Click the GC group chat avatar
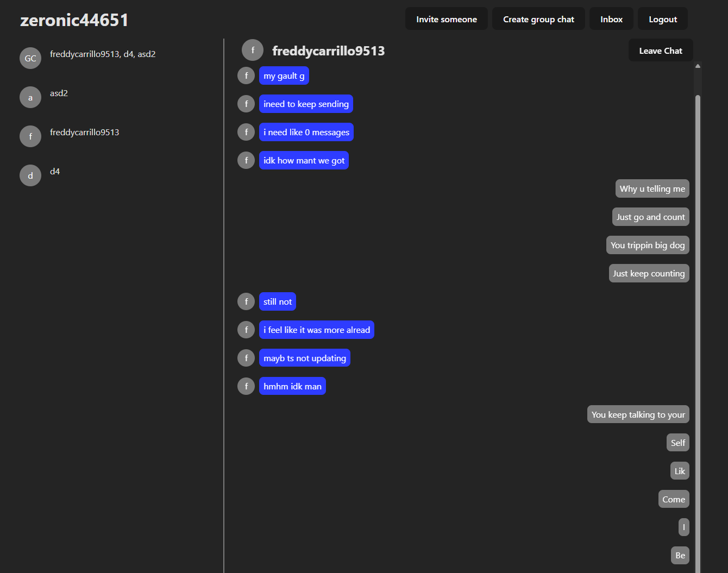 (x=30, y=58)
